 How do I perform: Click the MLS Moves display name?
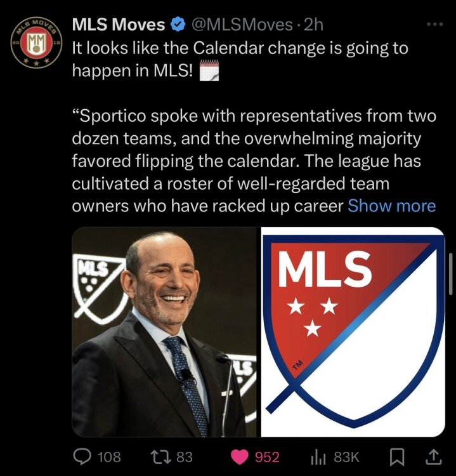tap(119, 25)
